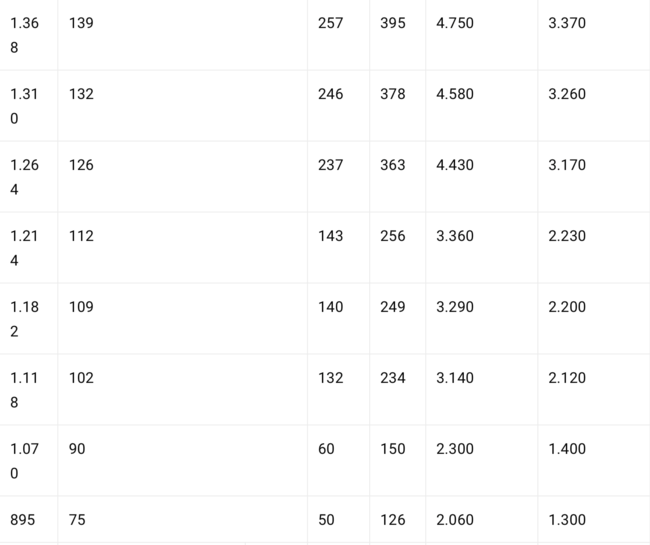Viewport: 650px width, 545px height.
Task: Select the cell with value 3.140
Action: click(x=481, y=389)
